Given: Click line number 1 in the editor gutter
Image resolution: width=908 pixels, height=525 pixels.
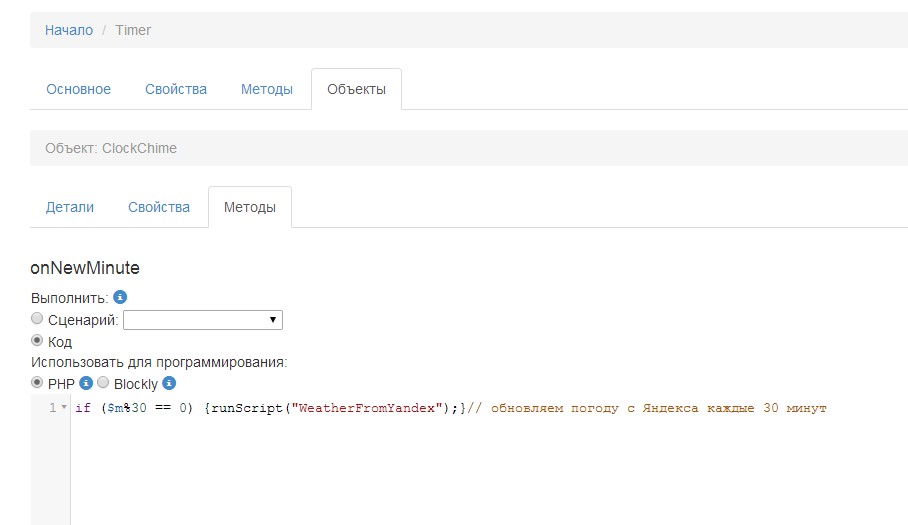Looking at the screenshot, I should coord(52,408).
